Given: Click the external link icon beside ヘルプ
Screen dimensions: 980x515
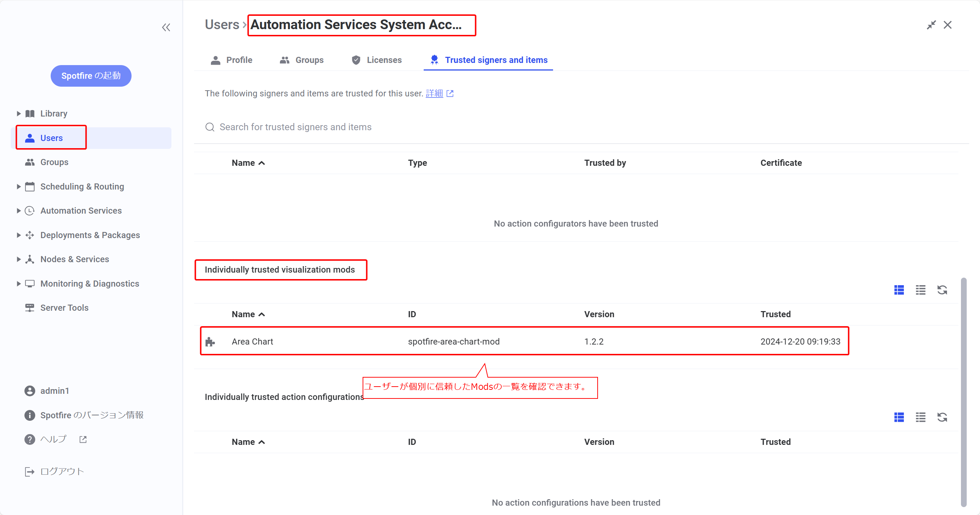Looking at the screenshot, I should tap(83, 439).
